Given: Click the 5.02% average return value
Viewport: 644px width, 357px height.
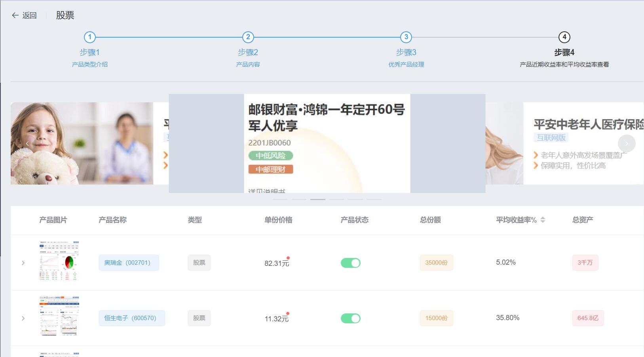Looking at the screenshot, I should pos(506,262).
